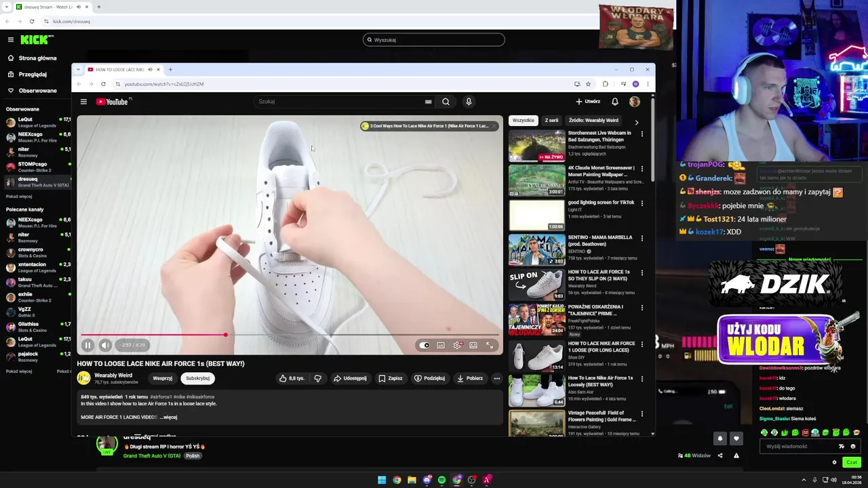Click the Subskrybuj button

point(197,378)
